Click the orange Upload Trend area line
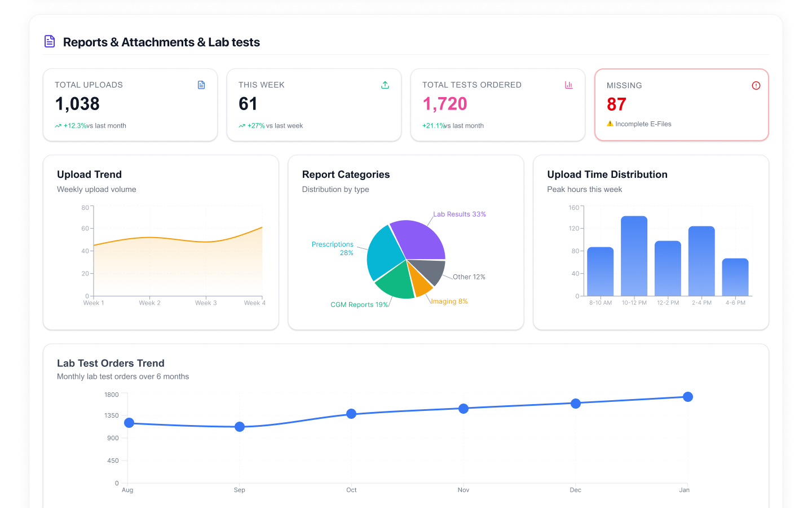This screenshot has width=812, height=508. (178, 239)
